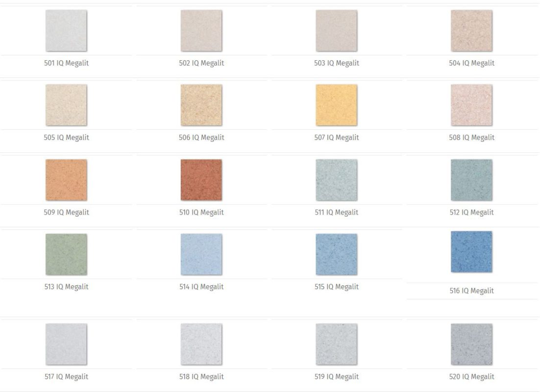Click the 509 IQ Megalit orange swatch
The height and width of the screenshot is (392, 540).
pos(66,180)
